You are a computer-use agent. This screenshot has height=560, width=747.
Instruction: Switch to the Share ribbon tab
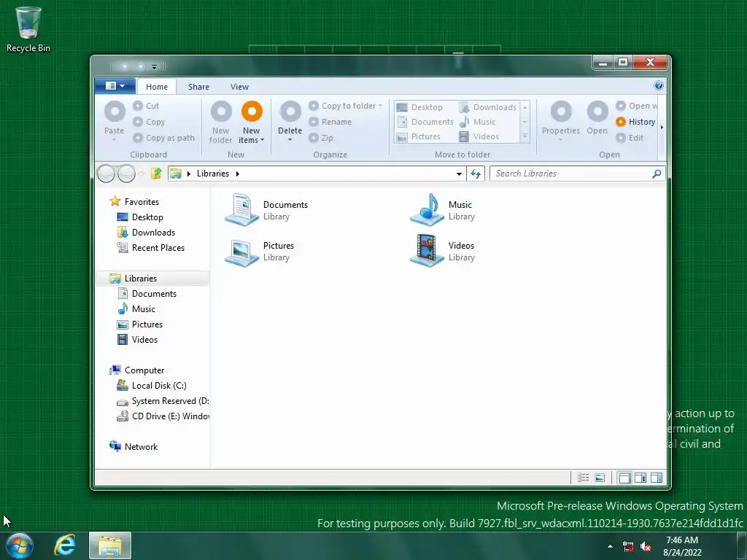tap(198, 87)
